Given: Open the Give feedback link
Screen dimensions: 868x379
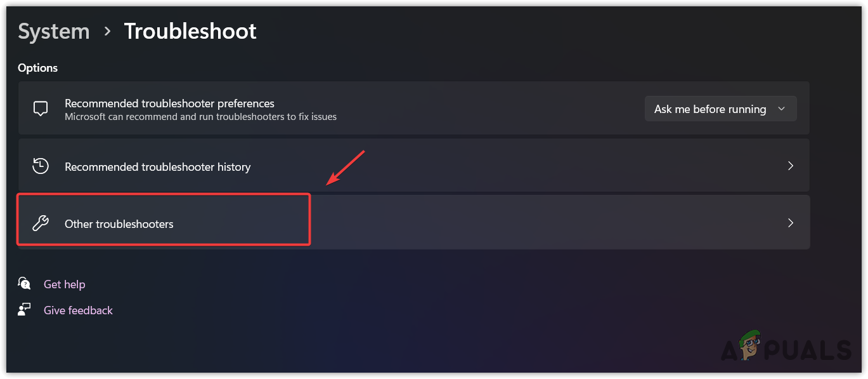Looking at the screenshot, I should tap(78, 310).
